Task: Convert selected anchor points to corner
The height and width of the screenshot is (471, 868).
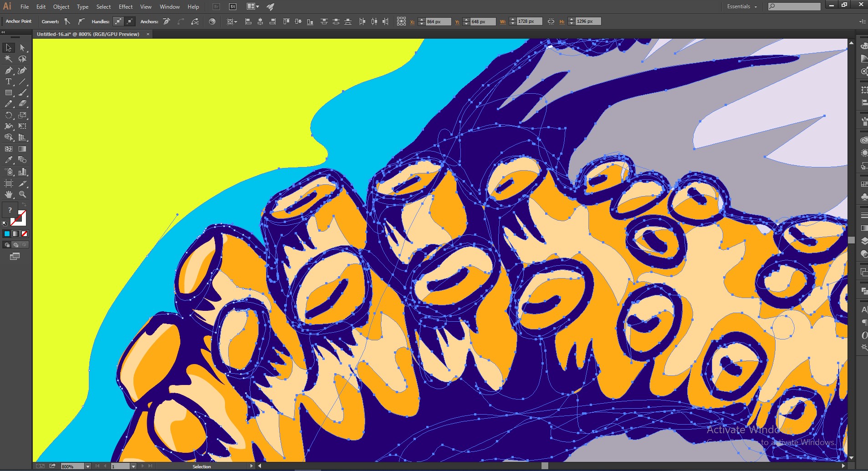Action: pos(67,21)
